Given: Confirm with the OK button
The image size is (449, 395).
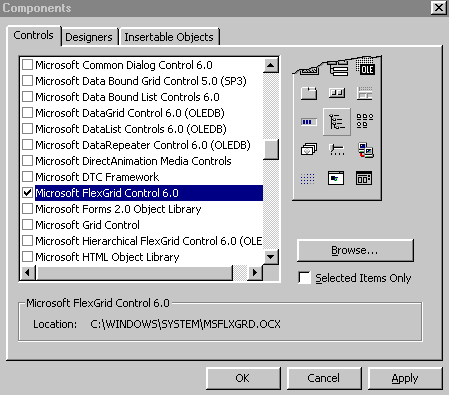Looking at the screenshot, I should (243, 378).
